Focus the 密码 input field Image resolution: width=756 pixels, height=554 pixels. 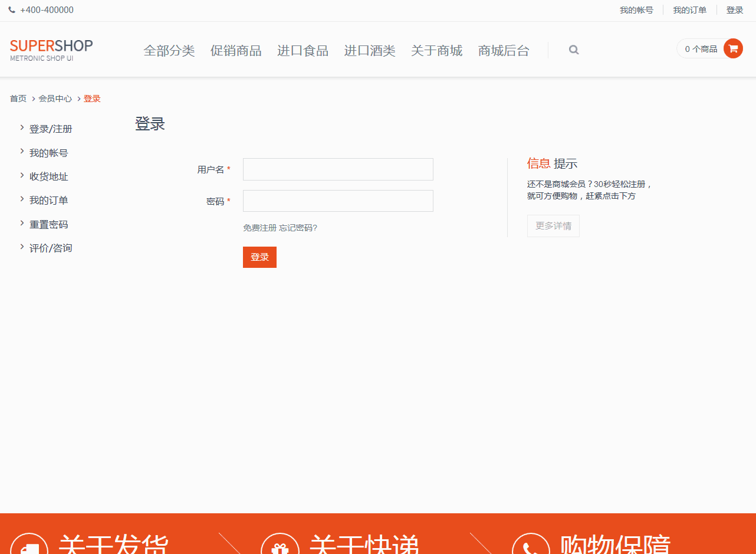(338, 201)
